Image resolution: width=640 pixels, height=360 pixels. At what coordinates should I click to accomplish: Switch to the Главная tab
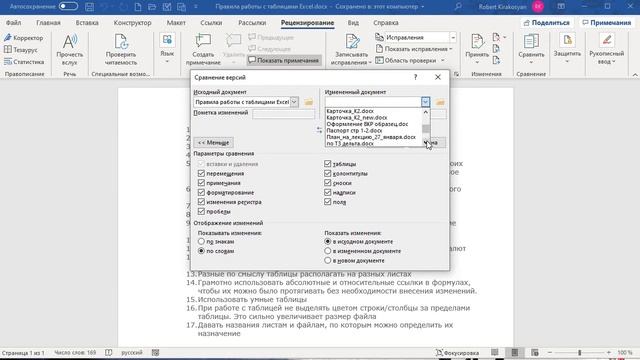[48, 23]
